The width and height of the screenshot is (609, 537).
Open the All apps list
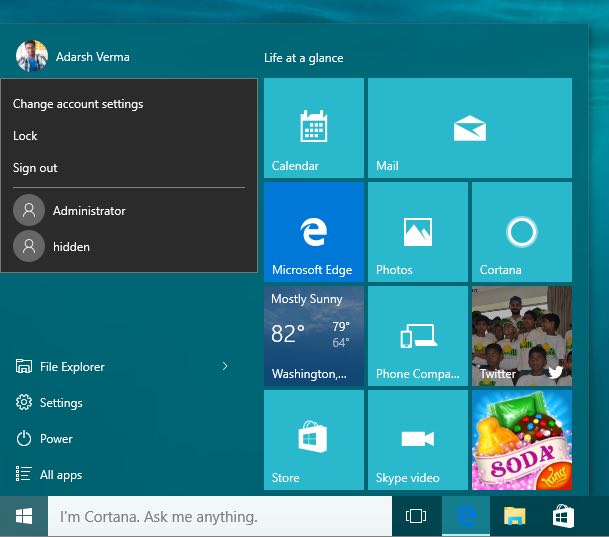pyautogui.click(x=60, y=475)
